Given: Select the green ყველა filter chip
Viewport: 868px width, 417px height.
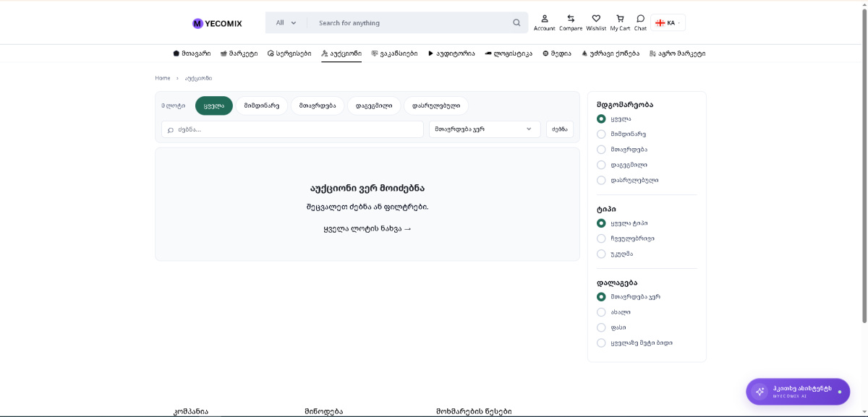Looking at the screenshot, I should pos(214,106).
